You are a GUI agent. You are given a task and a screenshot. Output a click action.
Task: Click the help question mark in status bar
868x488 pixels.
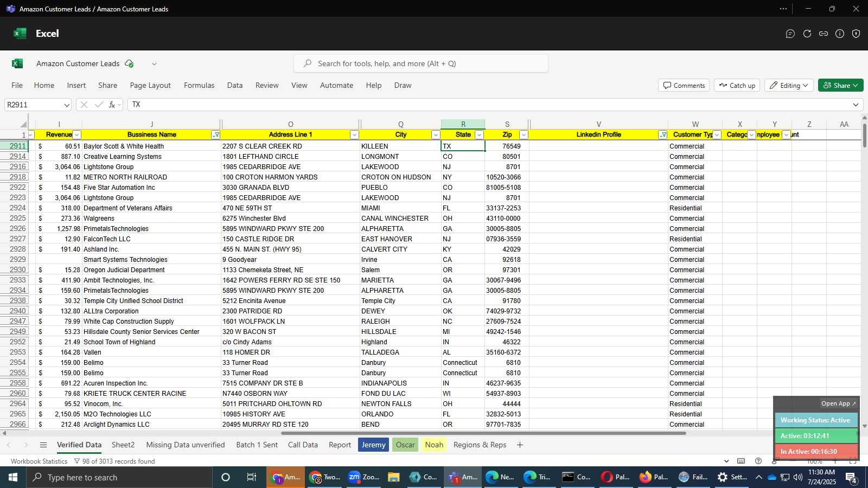[758, 461]
